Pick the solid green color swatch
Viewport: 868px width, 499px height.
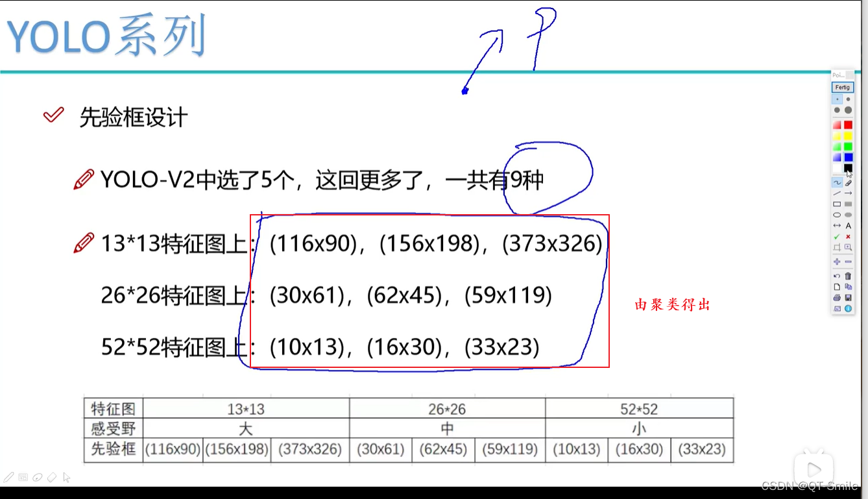pyautogui.click(x=848, y=147)
